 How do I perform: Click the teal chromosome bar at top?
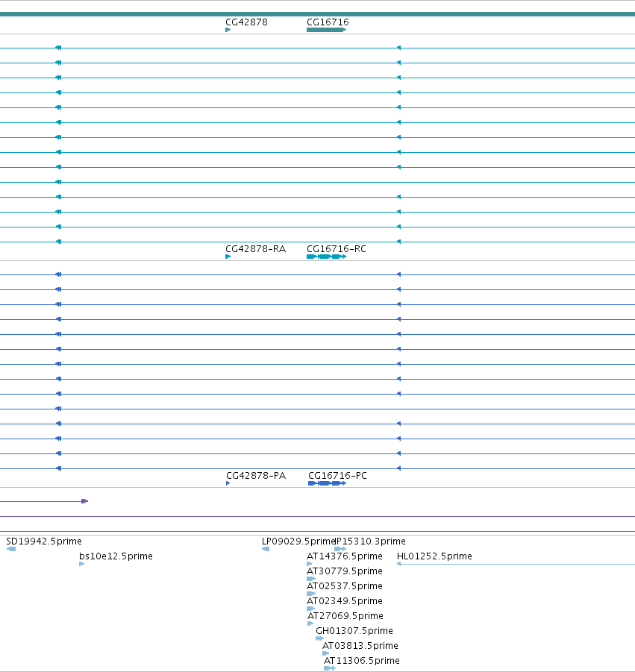[x=317, y=15]
